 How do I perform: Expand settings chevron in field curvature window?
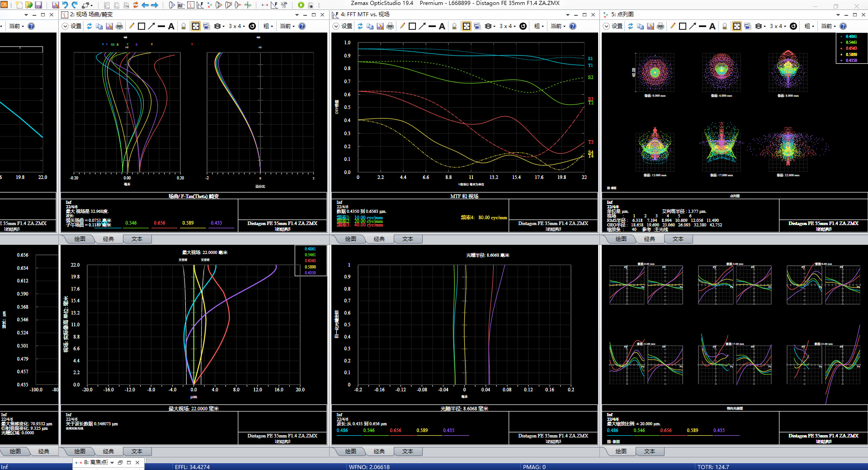coord(66,26)
